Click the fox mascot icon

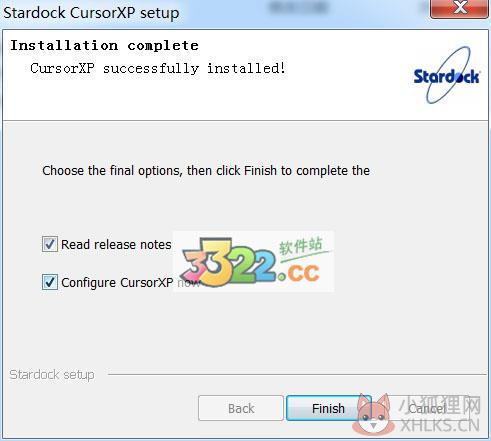(372, 415)
